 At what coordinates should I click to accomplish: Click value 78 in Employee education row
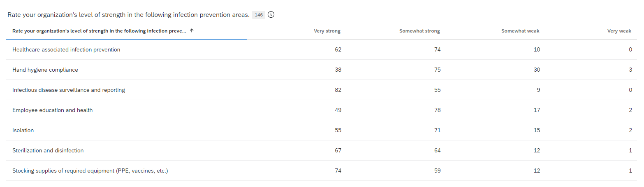click(x=437, y=110)
